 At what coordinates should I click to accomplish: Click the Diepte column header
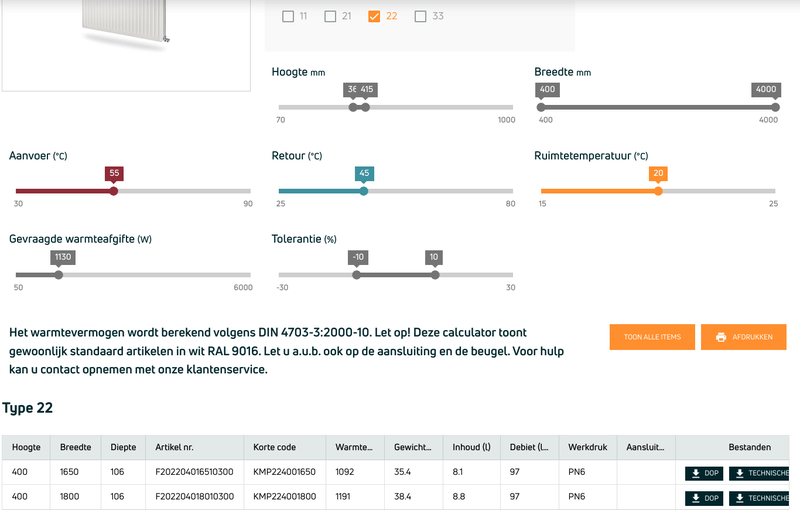click(x=123, y=447)
